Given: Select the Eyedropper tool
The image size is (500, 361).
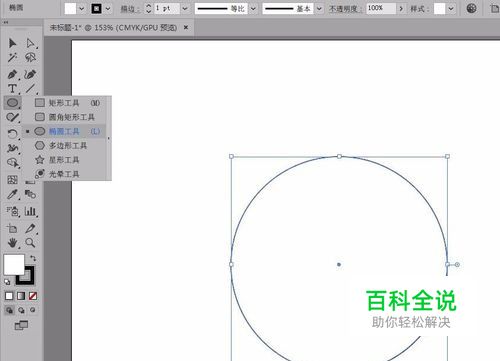Looking at the screenshot, I should click(x=12, y=194).
